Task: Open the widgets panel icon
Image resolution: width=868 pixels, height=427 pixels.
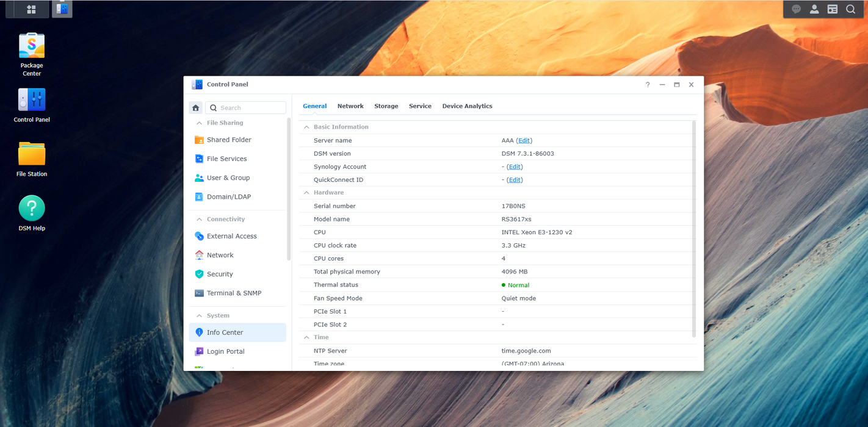Action: [x=832, y=9]
